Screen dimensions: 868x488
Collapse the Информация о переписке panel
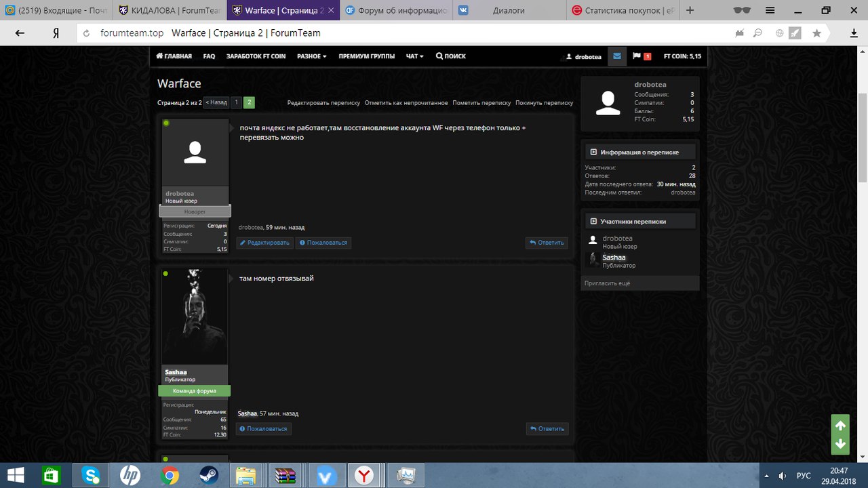(x=593, y=152)
